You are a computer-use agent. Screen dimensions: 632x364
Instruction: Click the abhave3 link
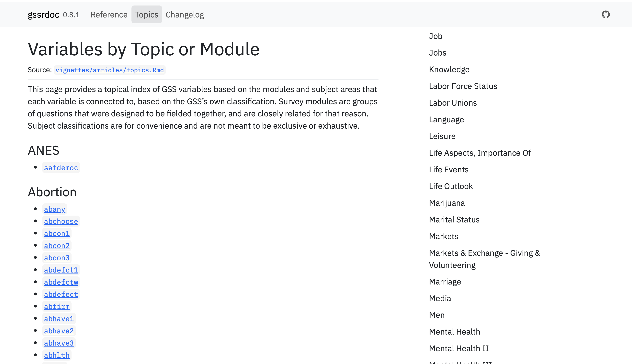pyautogui.click(x=59, y=343)
